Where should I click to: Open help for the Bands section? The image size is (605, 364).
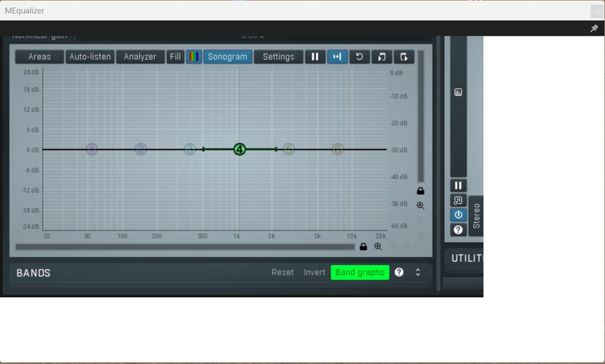tap(399, 272)
